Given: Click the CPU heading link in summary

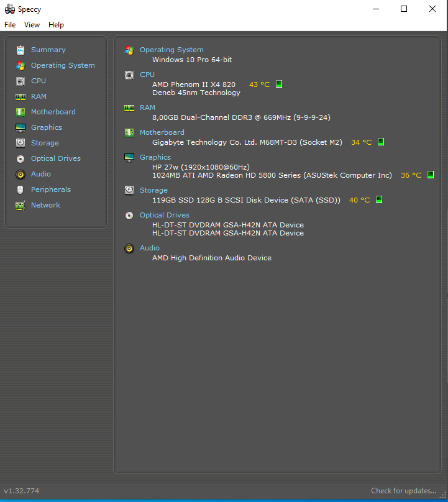Looking at the screenshot, I should point(147,75).
